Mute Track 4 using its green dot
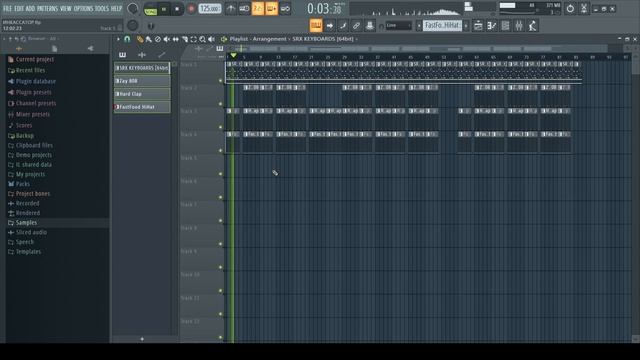The image size is (640, 360). click(221, 151)
